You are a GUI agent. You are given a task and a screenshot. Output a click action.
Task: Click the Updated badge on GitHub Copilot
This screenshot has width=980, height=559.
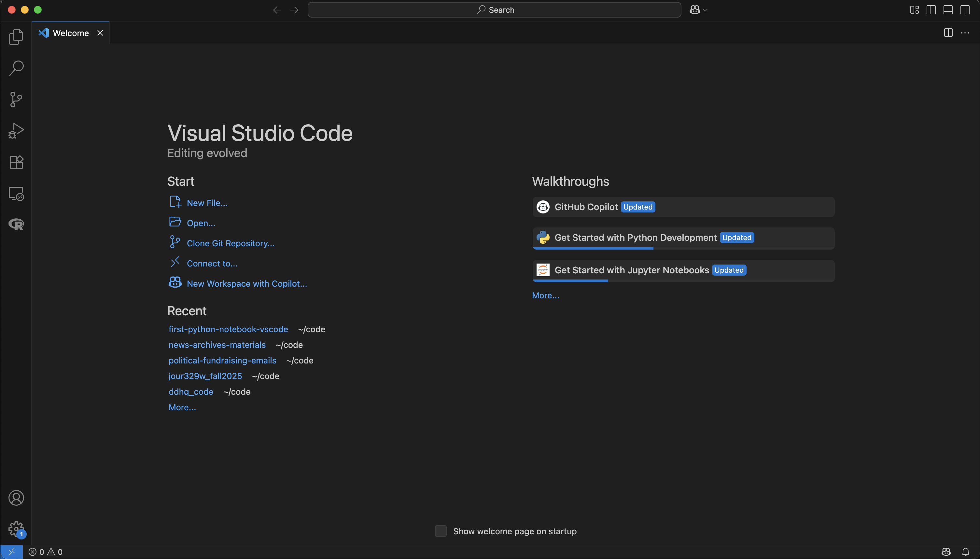(638, 207)
